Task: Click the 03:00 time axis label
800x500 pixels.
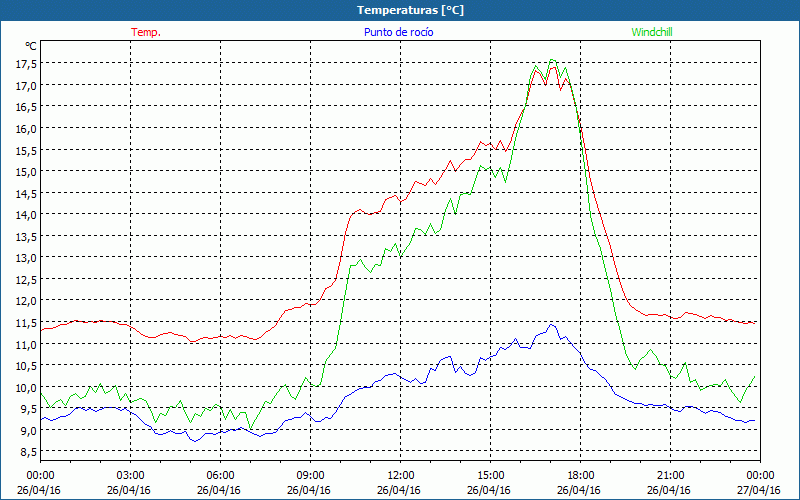Action: 130,475
